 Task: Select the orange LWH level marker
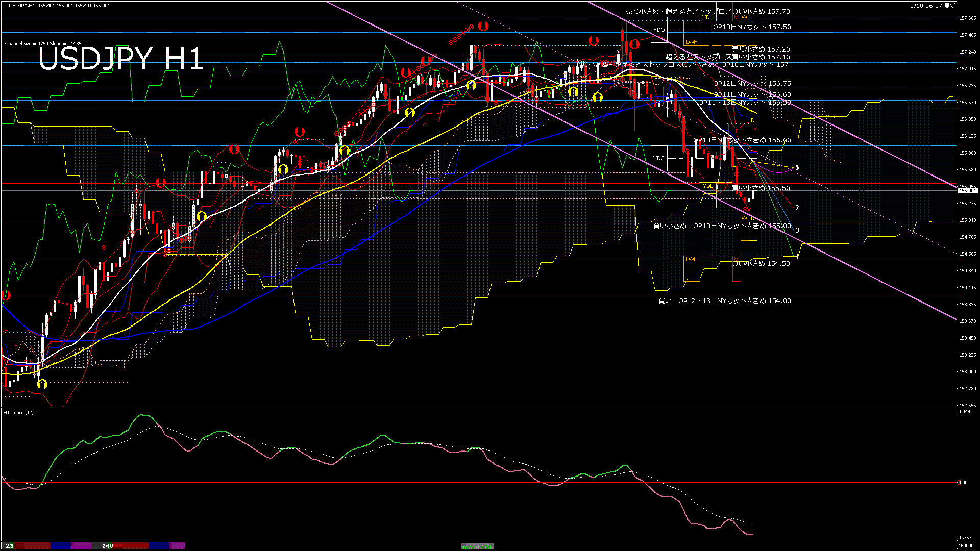click(x=691, y=42)
